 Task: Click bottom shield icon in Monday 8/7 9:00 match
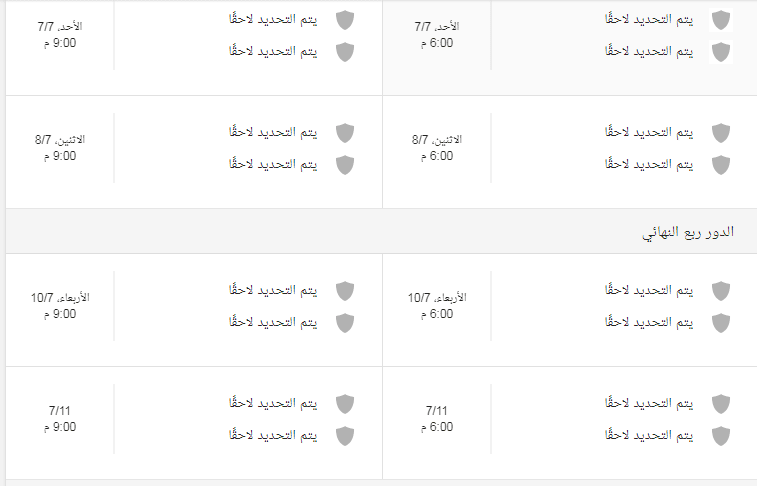[x=345, y=165]
